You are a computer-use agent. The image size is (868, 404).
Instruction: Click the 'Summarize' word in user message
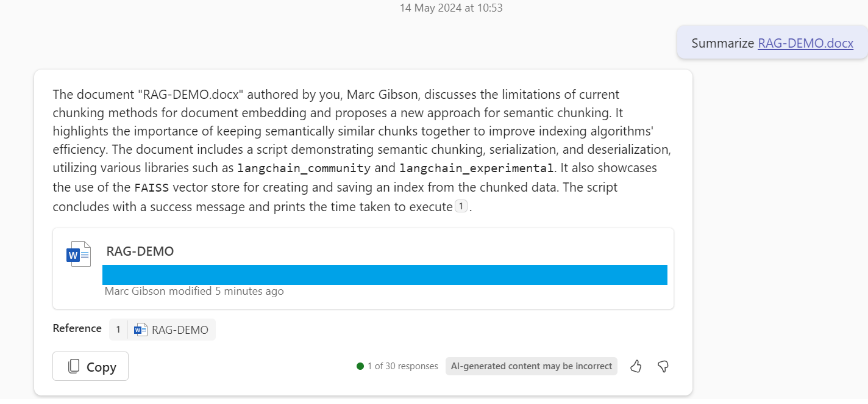[x=723, y=43]
